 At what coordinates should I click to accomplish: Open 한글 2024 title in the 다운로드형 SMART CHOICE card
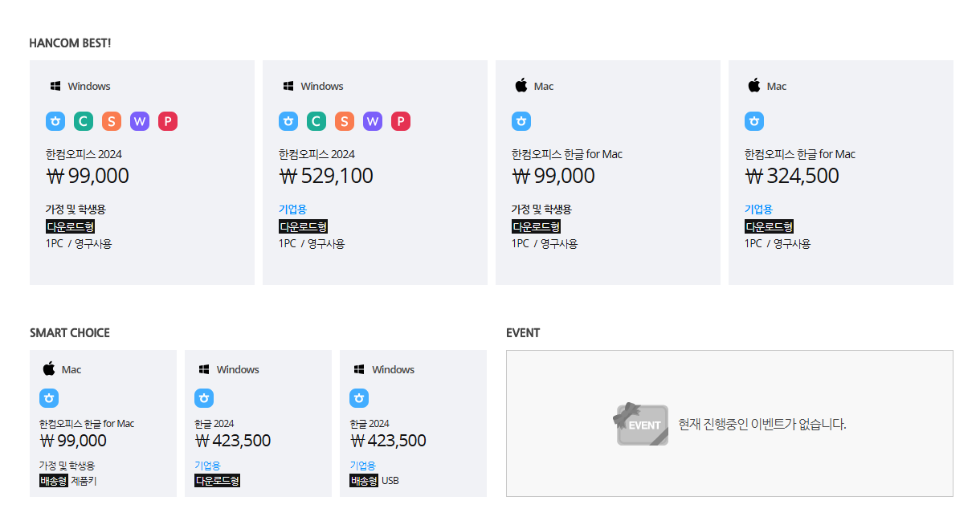pyautogui.click(x=214, y=423)
